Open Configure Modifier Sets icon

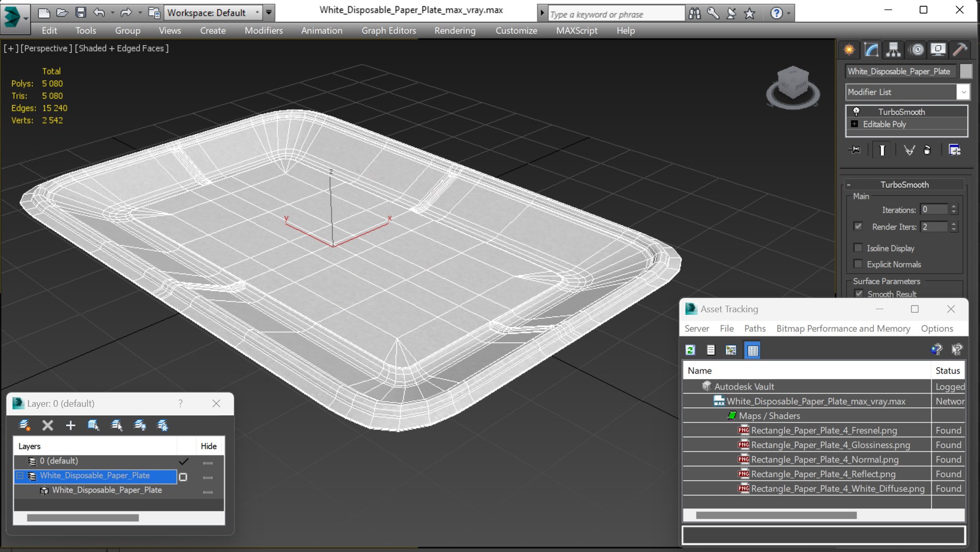pyautogui.click(x=954, y=150)
